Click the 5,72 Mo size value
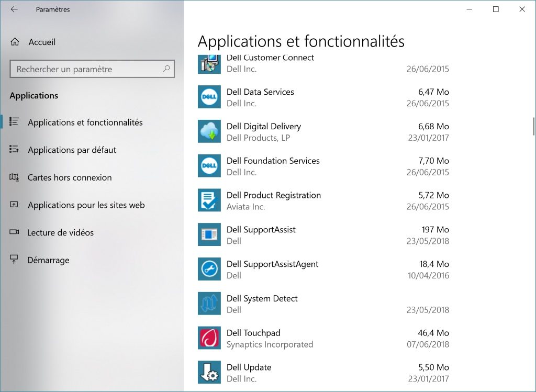536x392 pixels. coord(433,195)
